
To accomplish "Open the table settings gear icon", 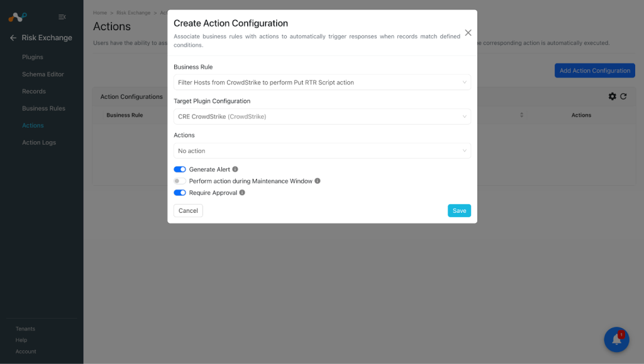I will (612, 96).
